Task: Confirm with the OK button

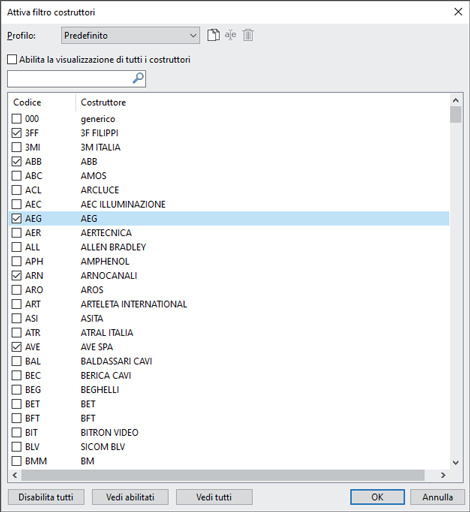Action: [x=377, y=497]
